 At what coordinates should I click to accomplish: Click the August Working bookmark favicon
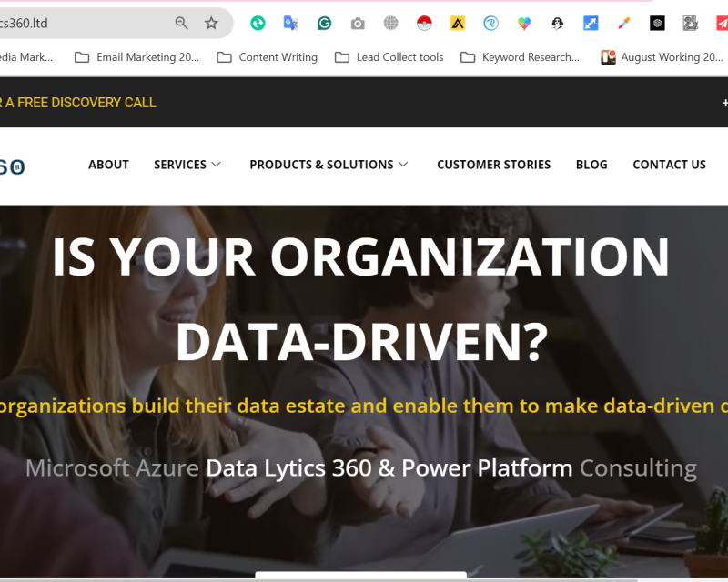point(608,57)
